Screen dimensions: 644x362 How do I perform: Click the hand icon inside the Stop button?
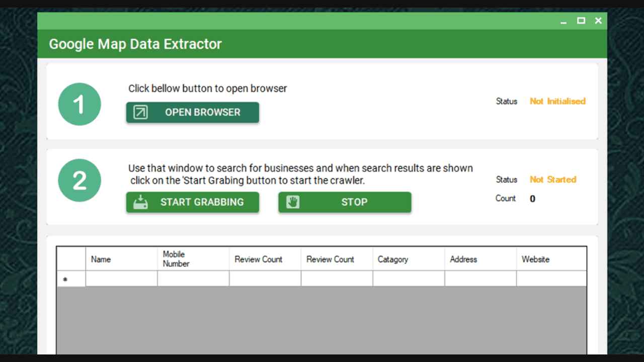293,202
